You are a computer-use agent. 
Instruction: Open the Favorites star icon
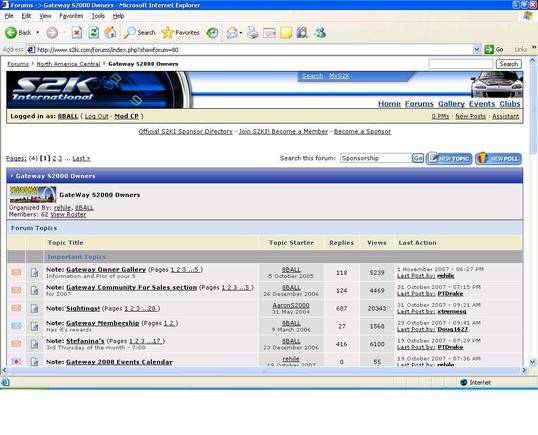(x=167, y=33)
